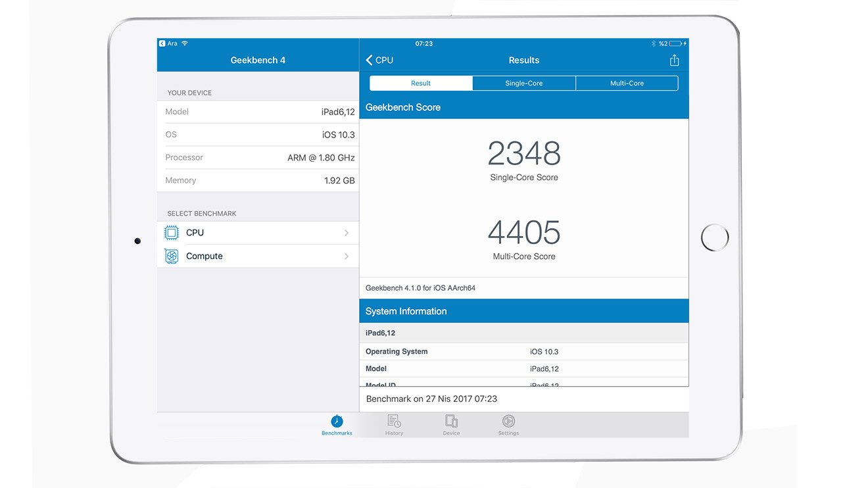Select the Result segment

(x=421, y=84)
